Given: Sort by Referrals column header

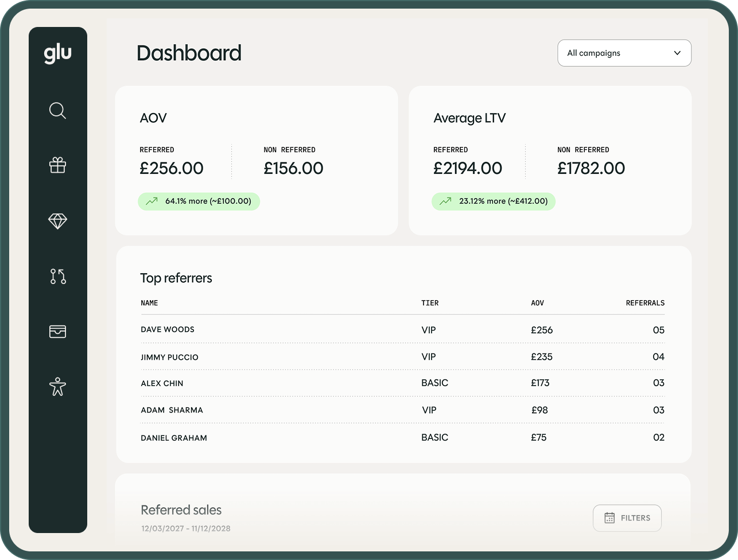Looking at the screenshot, I should (645, 303).
